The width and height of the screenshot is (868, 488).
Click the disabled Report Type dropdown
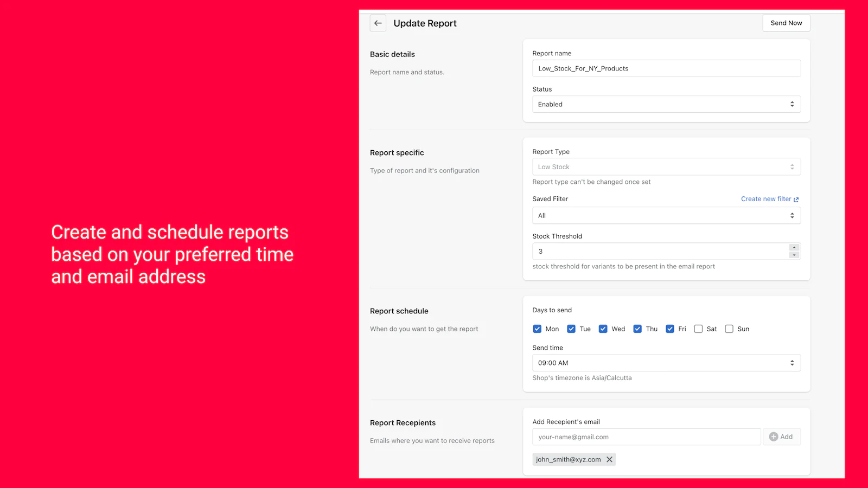click(666, 167)
